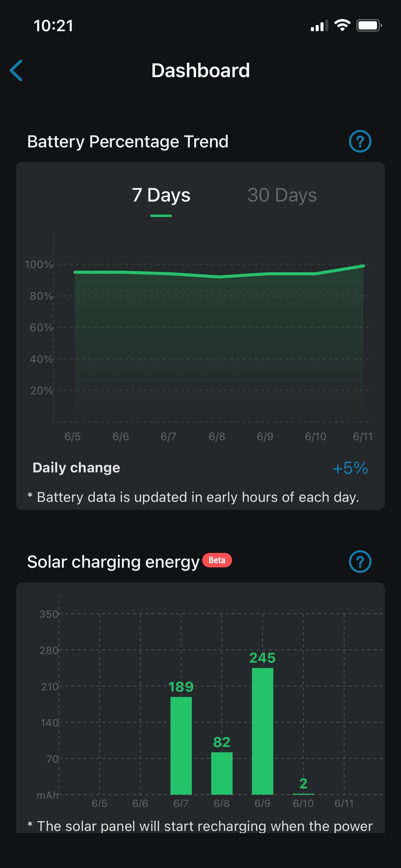401x868 pixels.
Task: Tap the Dashboard page title
Action: click(x=200, y=70)
